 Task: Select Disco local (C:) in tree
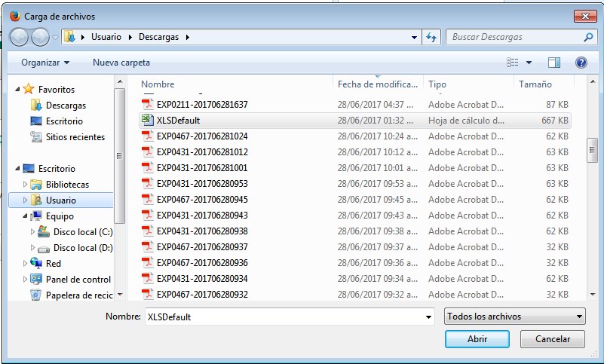[83, 232]
